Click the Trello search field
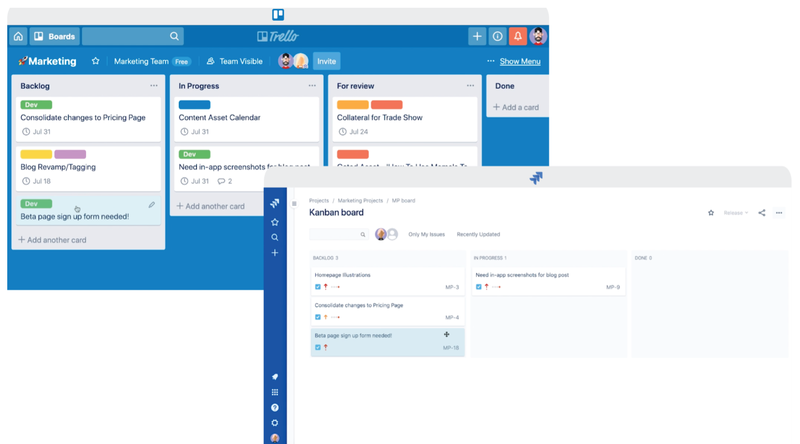The image size is (800, 444). [133, 36]
